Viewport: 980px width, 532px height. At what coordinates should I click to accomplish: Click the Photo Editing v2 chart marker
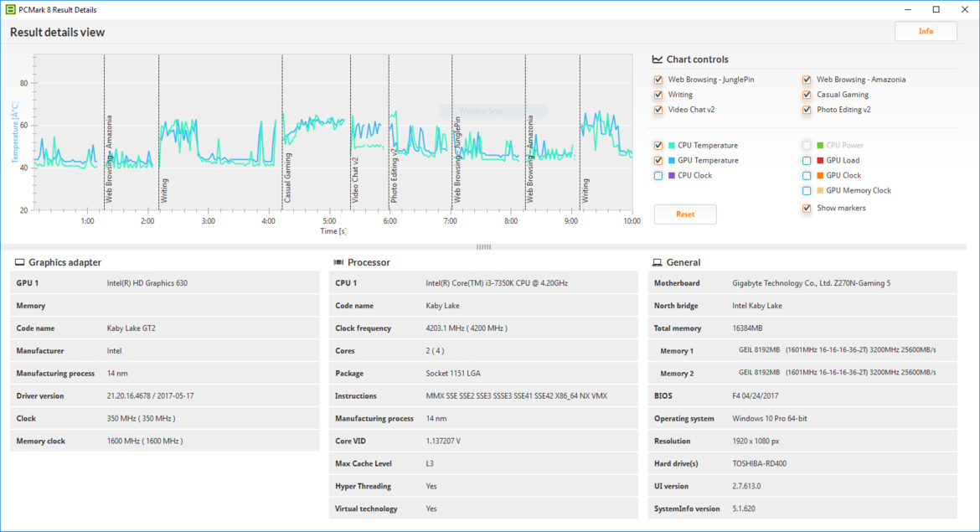(x=394, y=176)
